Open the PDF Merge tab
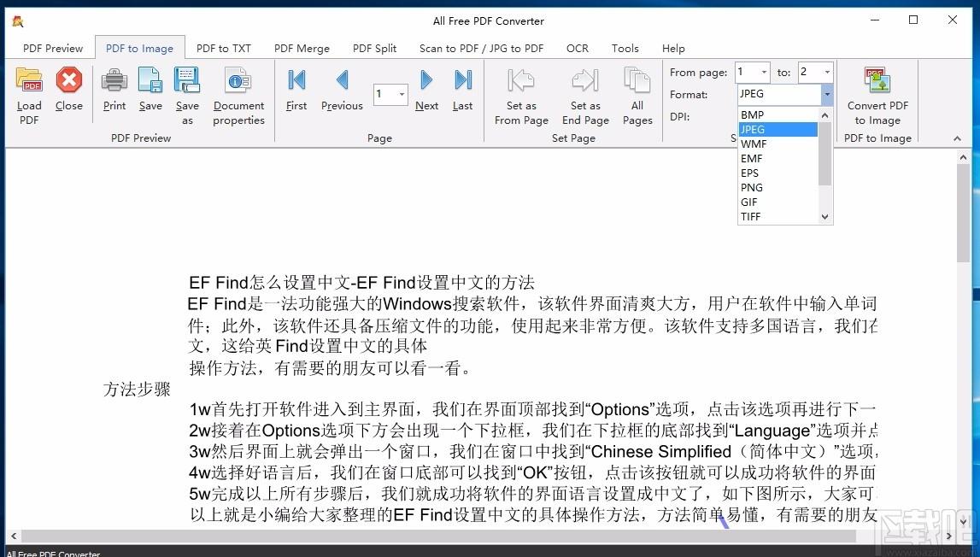This screenshot has height=557, width=980. click(302, 48)
